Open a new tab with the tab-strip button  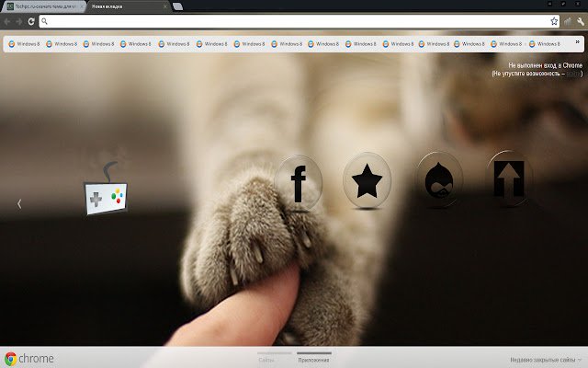click(177, 6)
